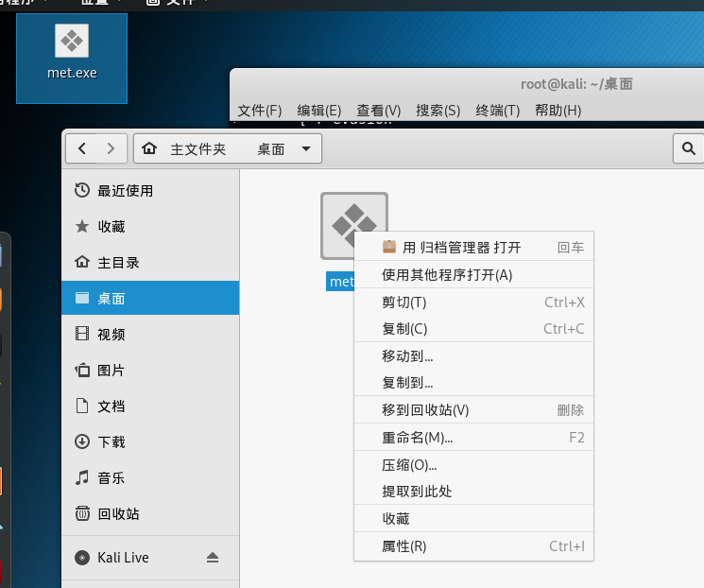The image size is (704, 588).
Task: Open 下载 folder in sidebar
Action: click(x=150, y=442)
